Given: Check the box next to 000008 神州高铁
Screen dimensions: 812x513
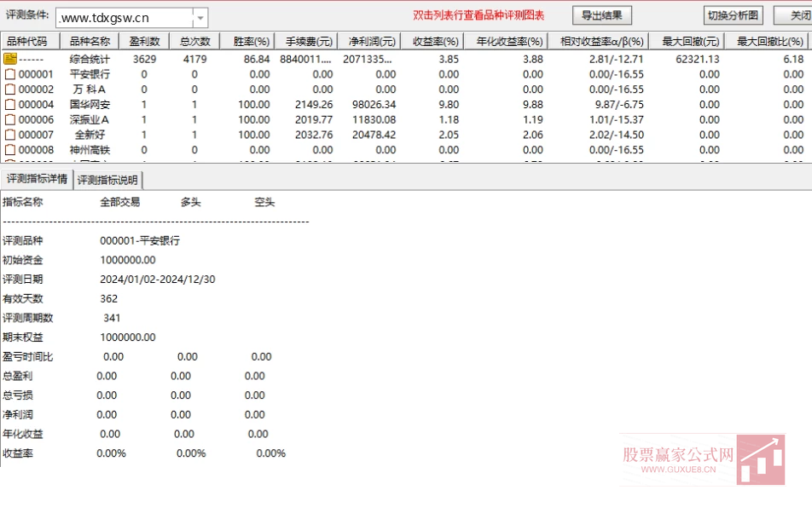Looking at the screenshot, I should pyautogui.click(x=8, y=149).
